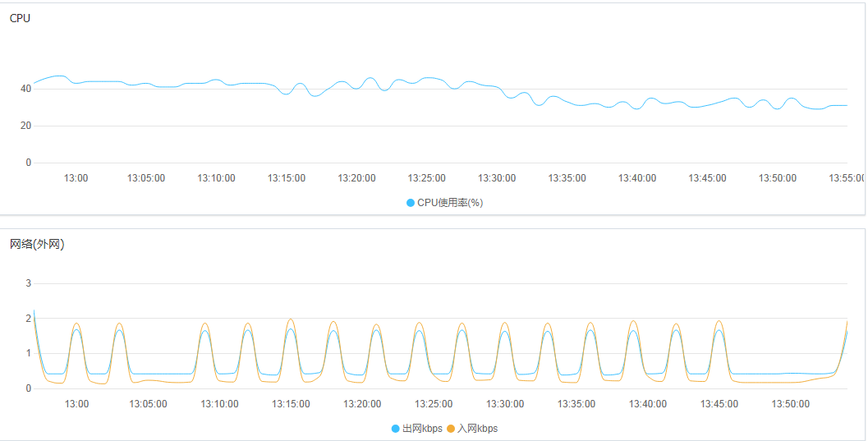This screenshot has width=868, height=441.
Task: Click the blue 出网kbps legend dot
Action: pyautogui.click(x=396, y=429)
